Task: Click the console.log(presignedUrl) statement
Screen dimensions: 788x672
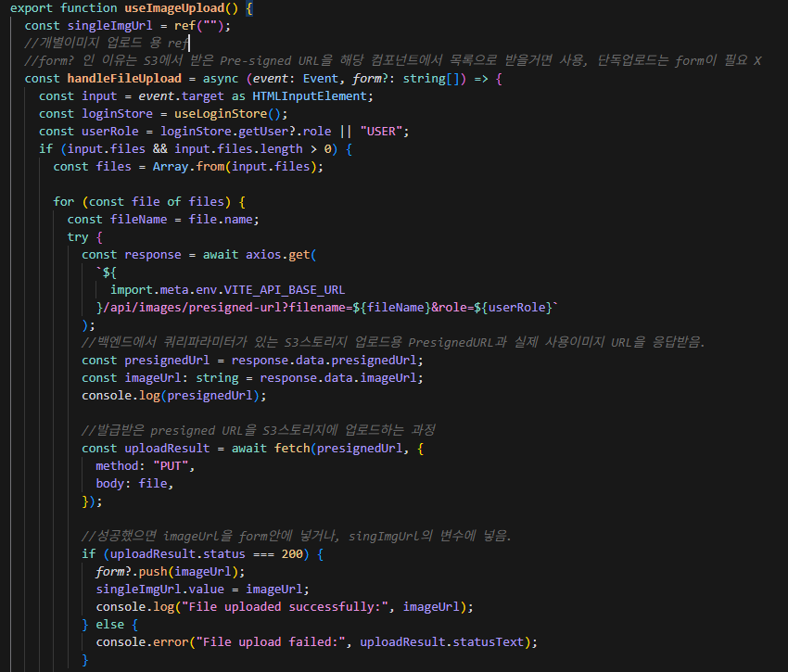Action: 173,395
